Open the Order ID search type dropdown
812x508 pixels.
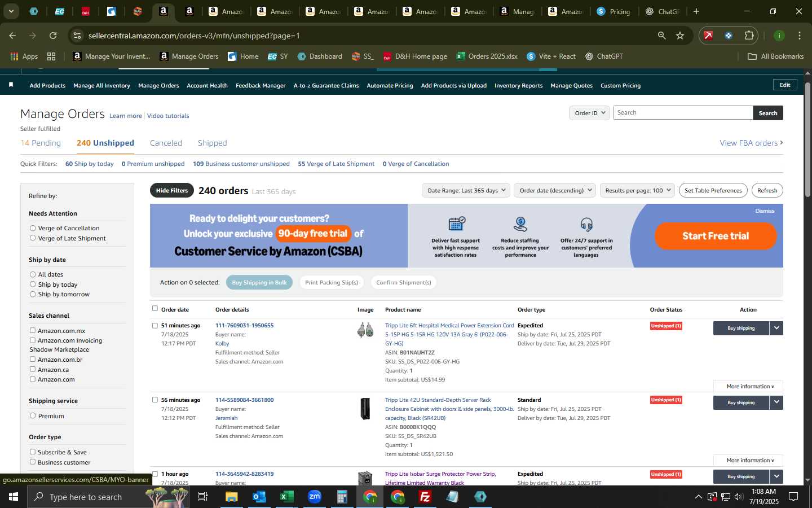click(590, 113)
